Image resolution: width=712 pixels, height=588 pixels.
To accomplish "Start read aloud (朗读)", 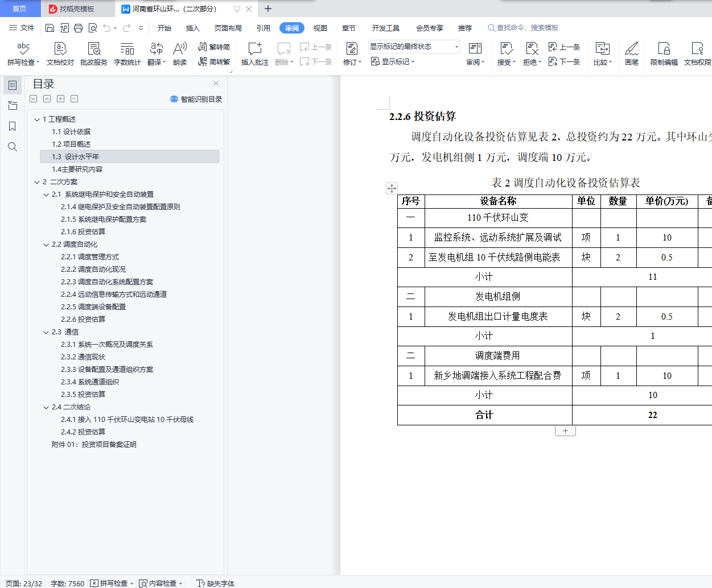I will point(180,54).
